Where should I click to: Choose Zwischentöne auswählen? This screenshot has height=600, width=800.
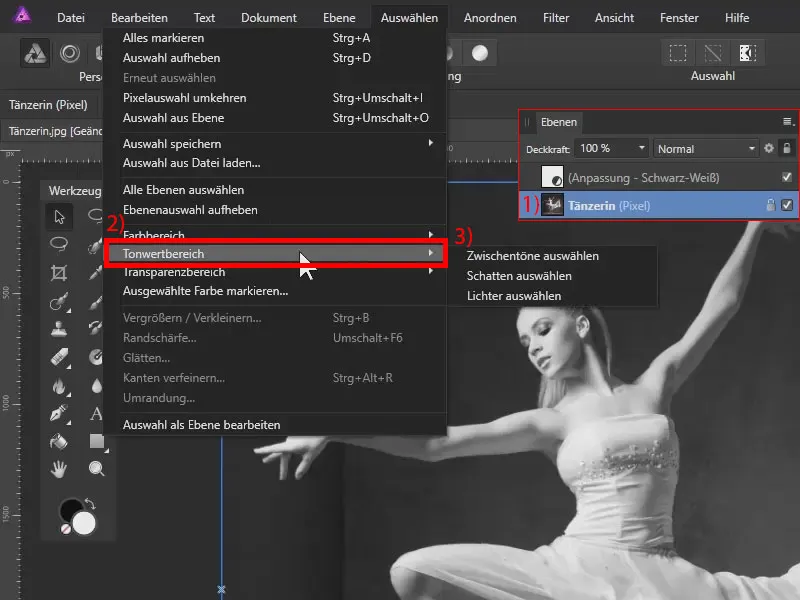[x=533, y=256]
